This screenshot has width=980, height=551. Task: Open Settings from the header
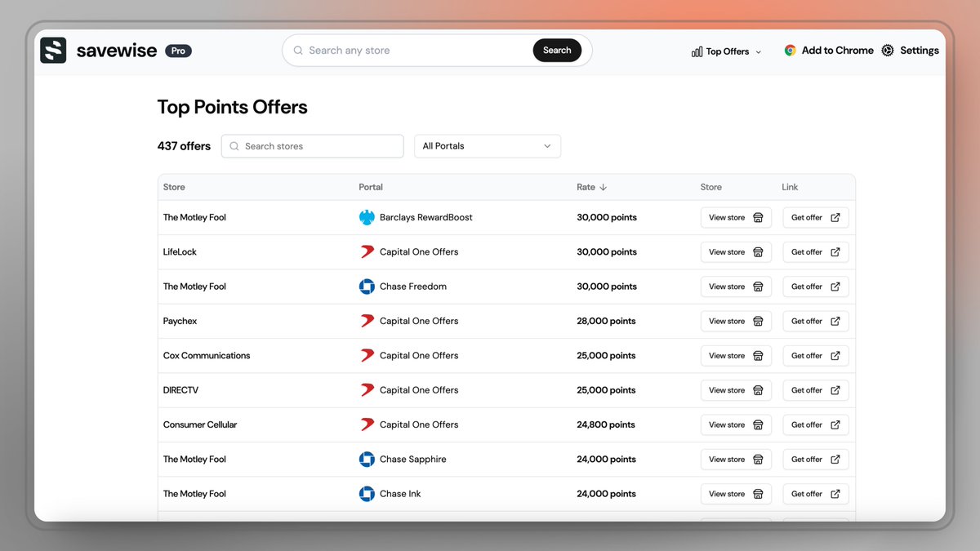910,51
